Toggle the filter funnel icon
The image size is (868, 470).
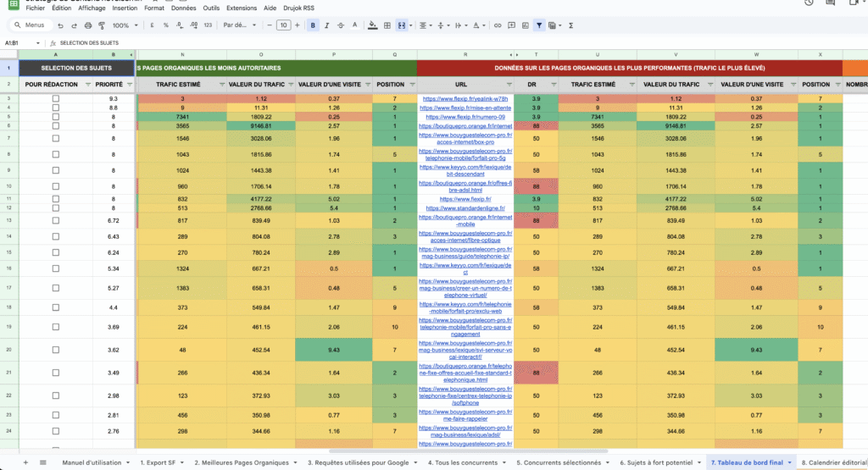click(539, 25)
